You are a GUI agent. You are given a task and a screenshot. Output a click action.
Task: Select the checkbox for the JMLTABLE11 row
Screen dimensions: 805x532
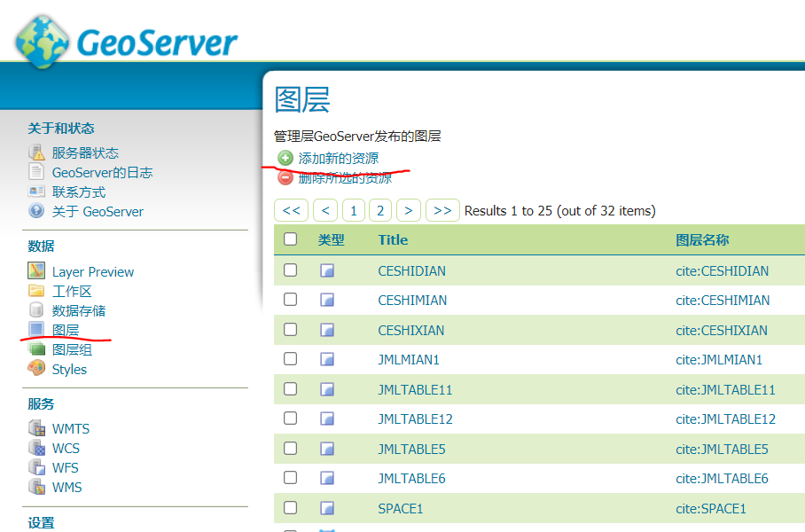tap(290, 389)
